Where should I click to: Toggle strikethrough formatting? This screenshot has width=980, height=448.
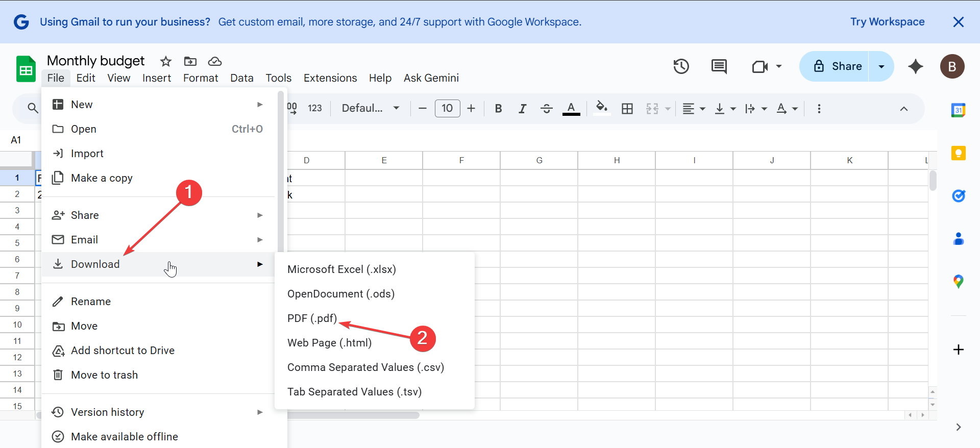coord(546,109)
